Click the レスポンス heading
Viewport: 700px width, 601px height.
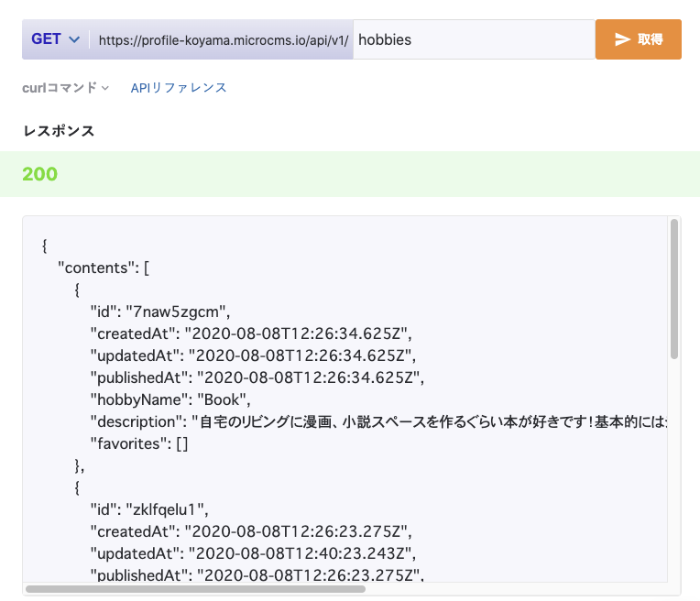(59, 131)
